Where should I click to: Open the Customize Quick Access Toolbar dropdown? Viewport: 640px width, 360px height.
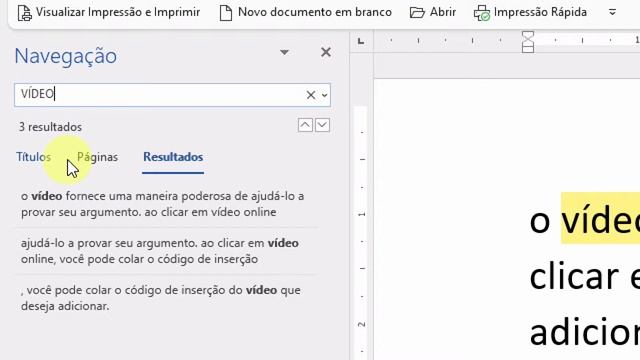612,12
